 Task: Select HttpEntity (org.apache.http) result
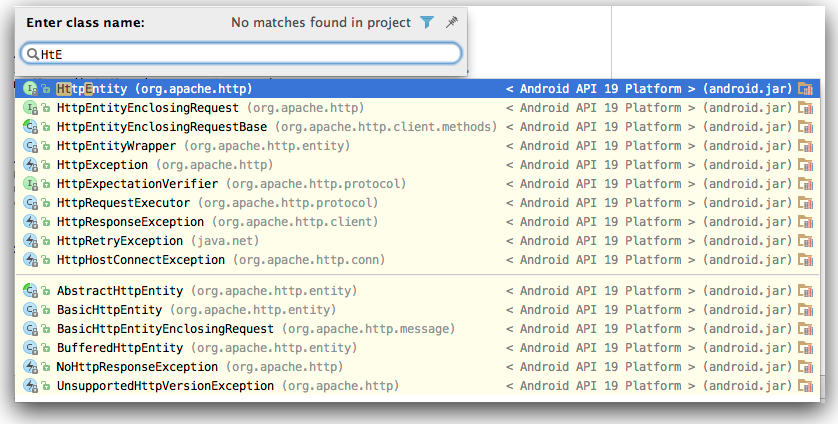(x=417, y=89)
